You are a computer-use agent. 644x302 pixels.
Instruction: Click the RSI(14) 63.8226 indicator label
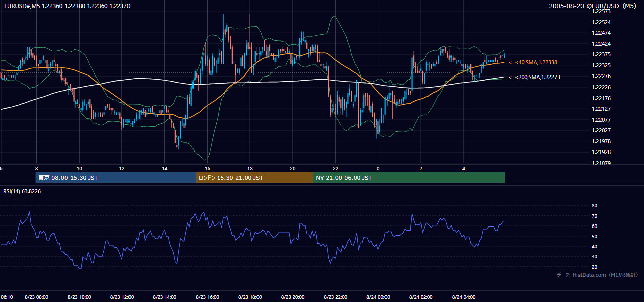pos(22,191)
